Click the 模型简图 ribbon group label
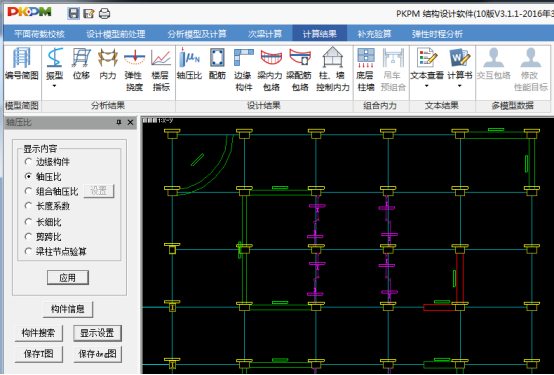Viewport: 554px width, 375px height. point(22,105)
